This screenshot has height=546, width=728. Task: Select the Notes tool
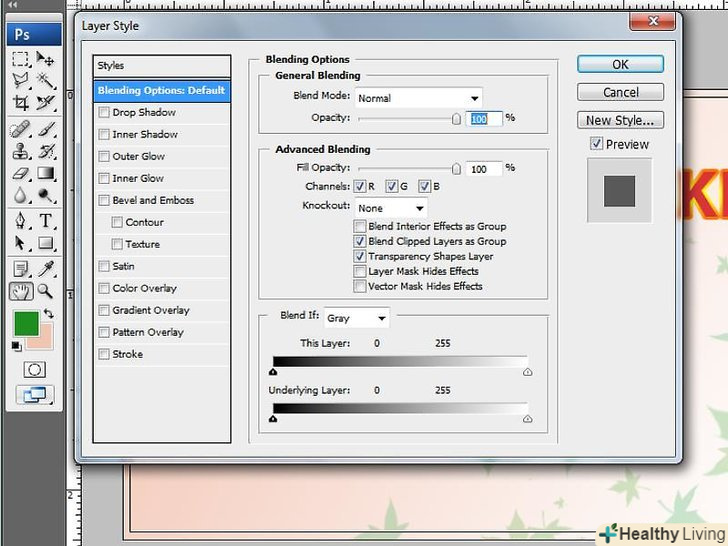pos(20,269)
